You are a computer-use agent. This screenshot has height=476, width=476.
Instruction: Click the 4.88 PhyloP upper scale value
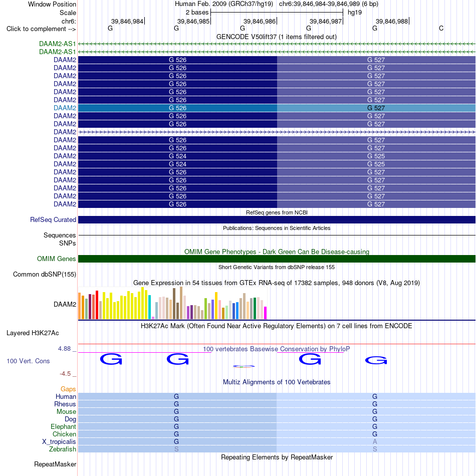(x=64, y=349)
